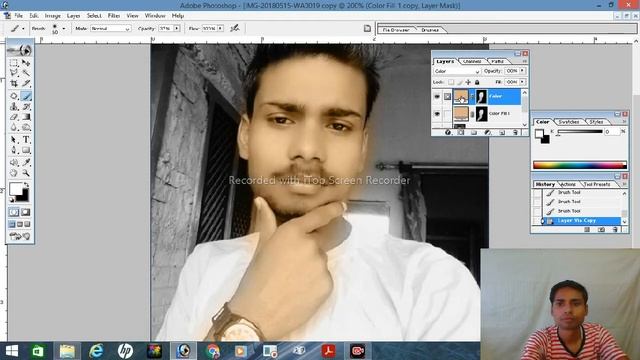Select the Notes tool
This screenshot has height=360, width=640.
coord(14,162)
